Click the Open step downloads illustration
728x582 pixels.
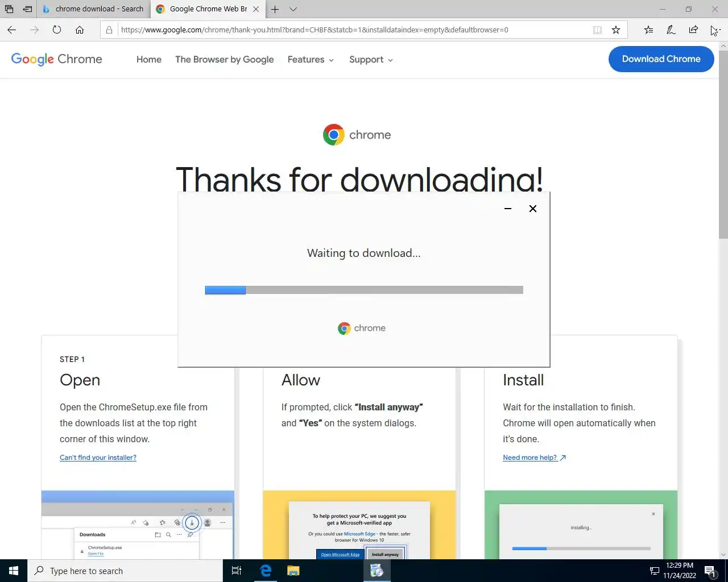(138, 525)
